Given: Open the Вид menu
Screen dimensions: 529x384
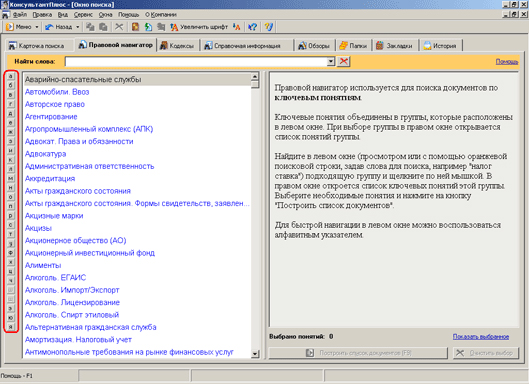Looking at the screenshot, I should [63, 15].
